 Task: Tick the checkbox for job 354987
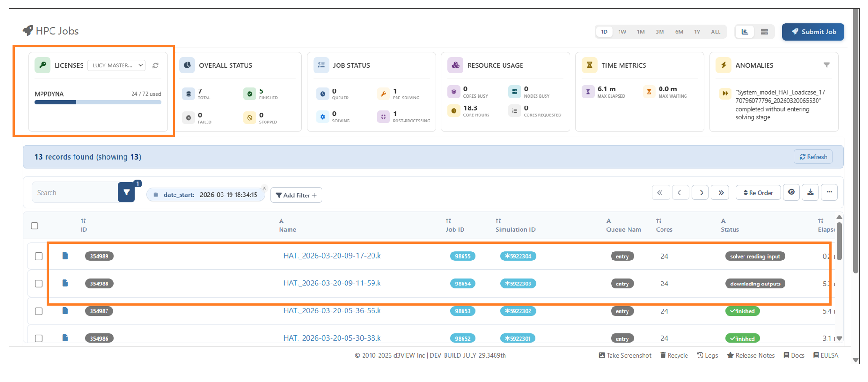[39, 311]
